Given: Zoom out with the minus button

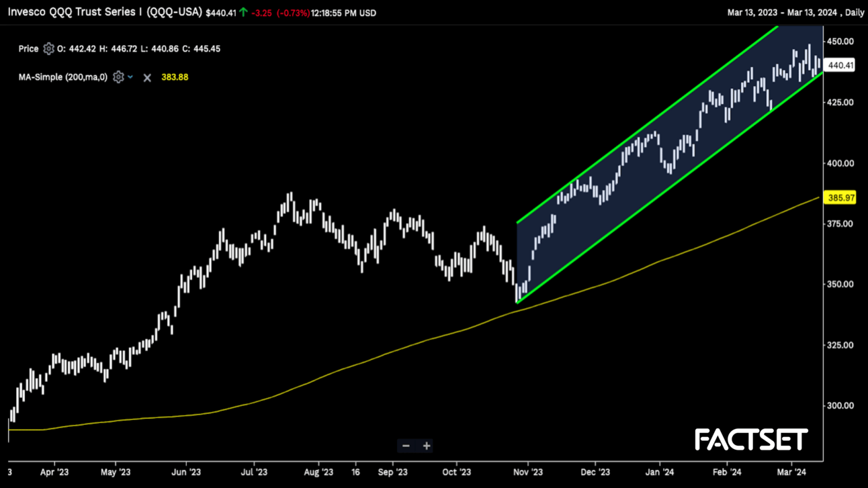Looking at the screenshot, I should pos(406,446).
